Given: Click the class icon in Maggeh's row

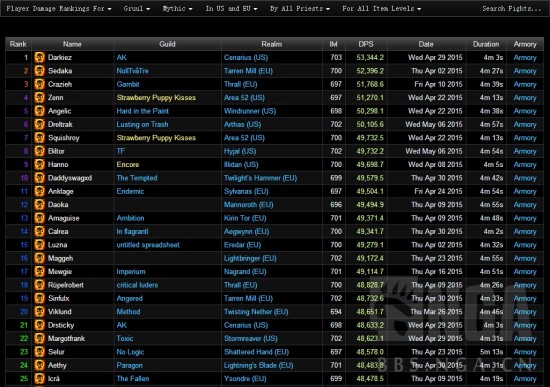Looking at the screenshot, I should coord(39,258).
